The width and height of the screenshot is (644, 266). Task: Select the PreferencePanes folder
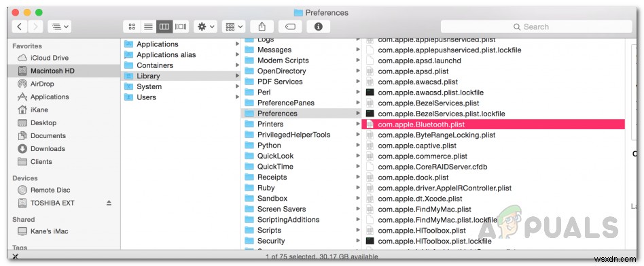pos(302,103)
